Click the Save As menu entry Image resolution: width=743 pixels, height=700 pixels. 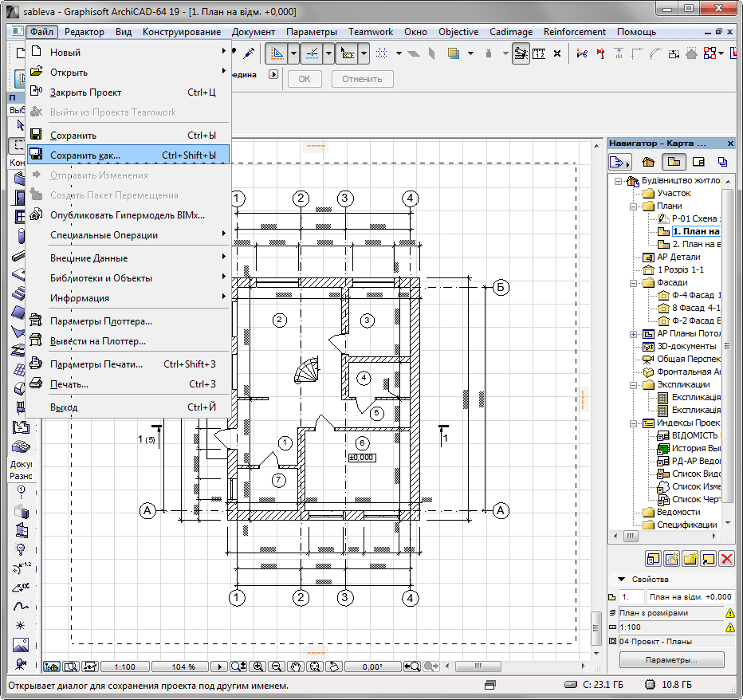pos(85,155)
